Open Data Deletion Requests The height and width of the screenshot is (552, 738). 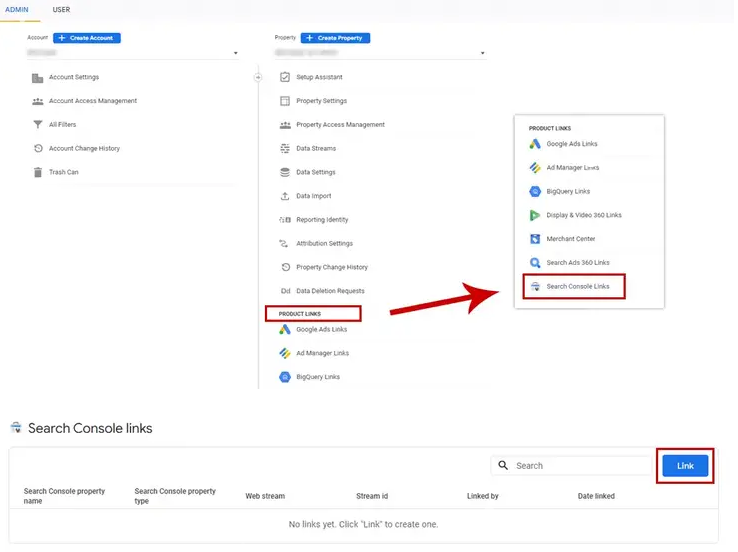point(330,291)
